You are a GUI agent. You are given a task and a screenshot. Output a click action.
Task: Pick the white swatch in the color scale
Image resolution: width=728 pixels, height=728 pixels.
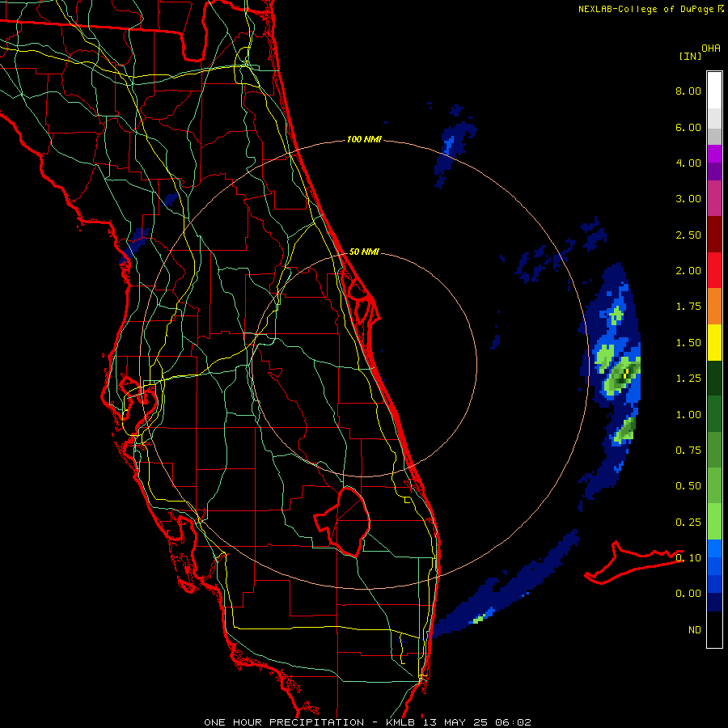tap(714, 91)
